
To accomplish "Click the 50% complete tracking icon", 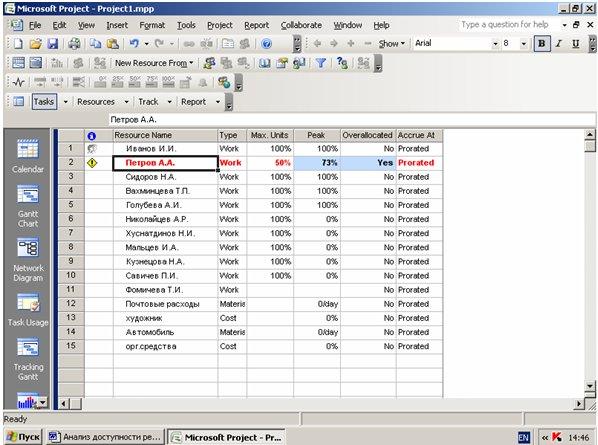I will click(x=135, y=82).
